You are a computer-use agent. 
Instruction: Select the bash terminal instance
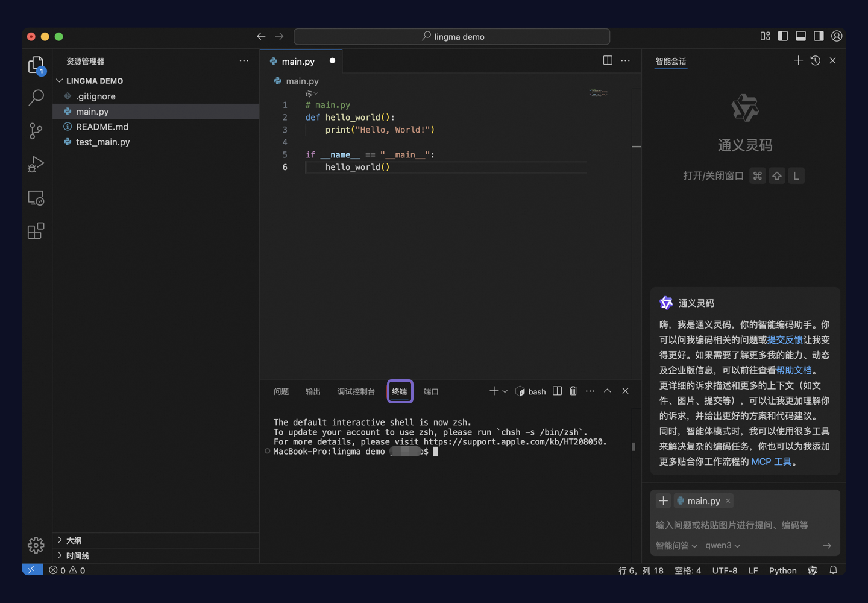[531, 391]
